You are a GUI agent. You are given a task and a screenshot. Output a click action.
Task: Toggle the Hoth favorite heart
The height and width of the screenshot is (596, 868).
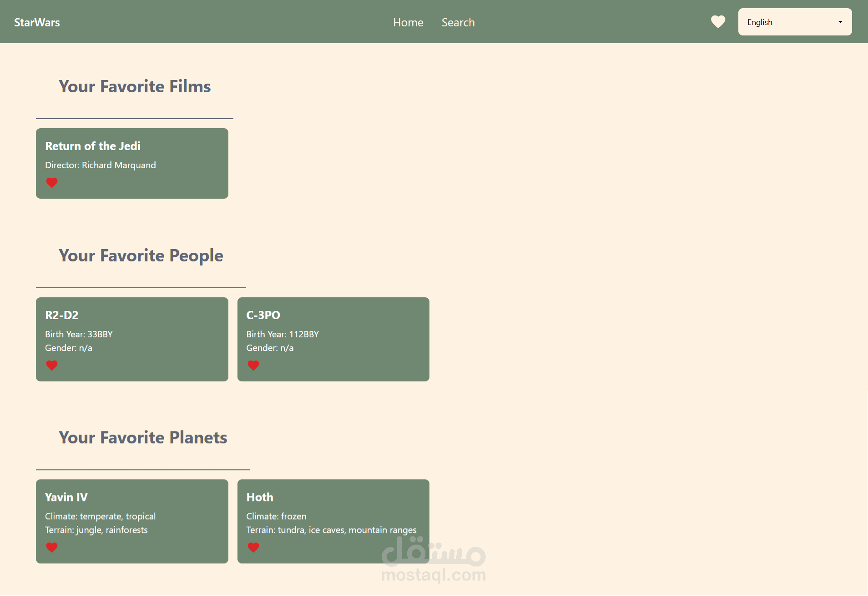(x=253, y=547)
